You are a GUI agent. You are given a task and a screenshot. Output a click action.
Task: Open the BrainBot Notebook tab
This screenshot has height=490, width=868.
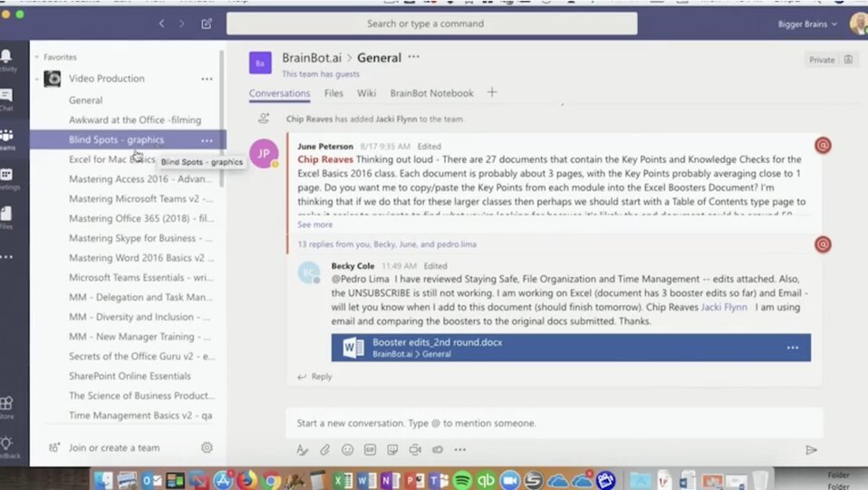432,93
